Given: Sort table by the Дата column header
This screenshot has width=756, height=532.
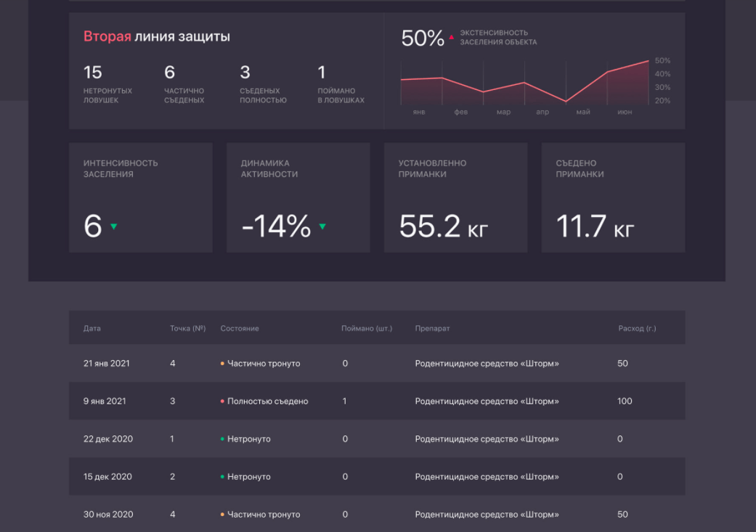Looking at the screenshot, I should click(92, 329).
